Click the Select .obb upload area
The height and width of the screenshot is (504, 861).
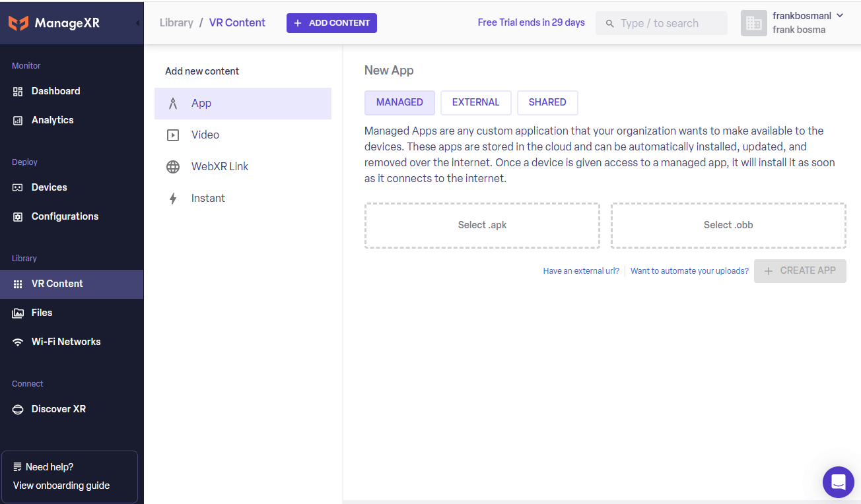coord(728,226)
